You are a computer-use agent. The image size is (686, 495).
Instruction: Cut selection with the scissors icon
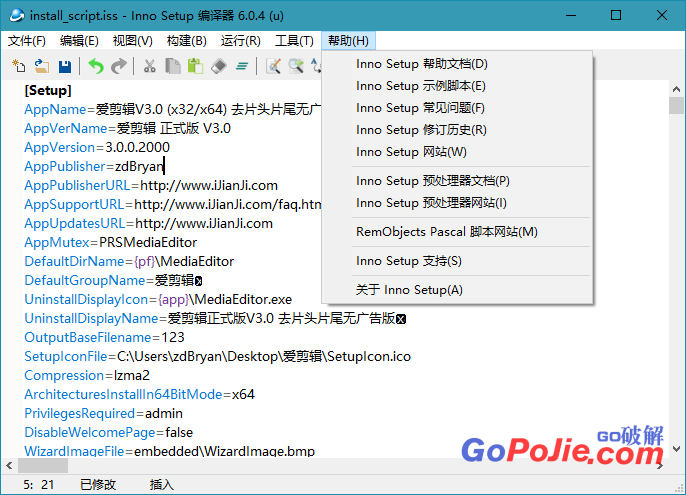tap(150, 66)
